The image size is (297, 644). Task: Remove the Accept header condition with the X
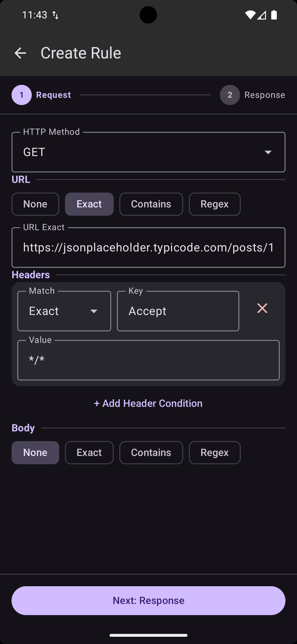(x=262, y=309)
